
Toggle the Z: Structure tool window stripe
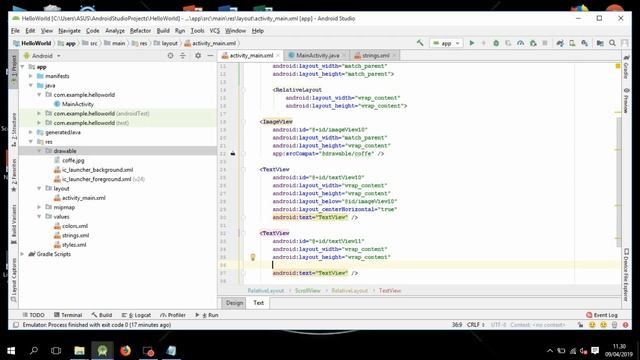click(13, 129)
